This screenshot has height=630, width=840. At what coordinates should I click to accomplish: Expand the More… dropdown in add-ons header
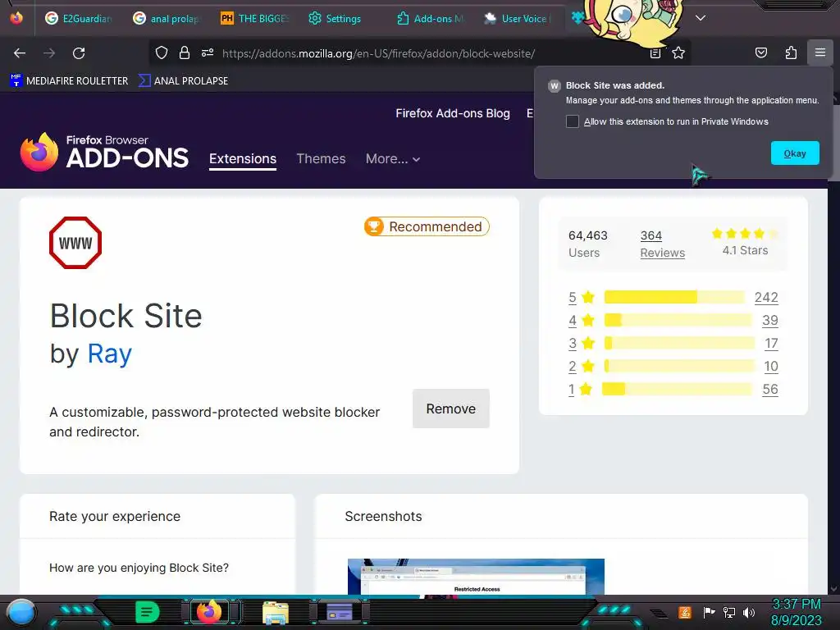point(393,159)
